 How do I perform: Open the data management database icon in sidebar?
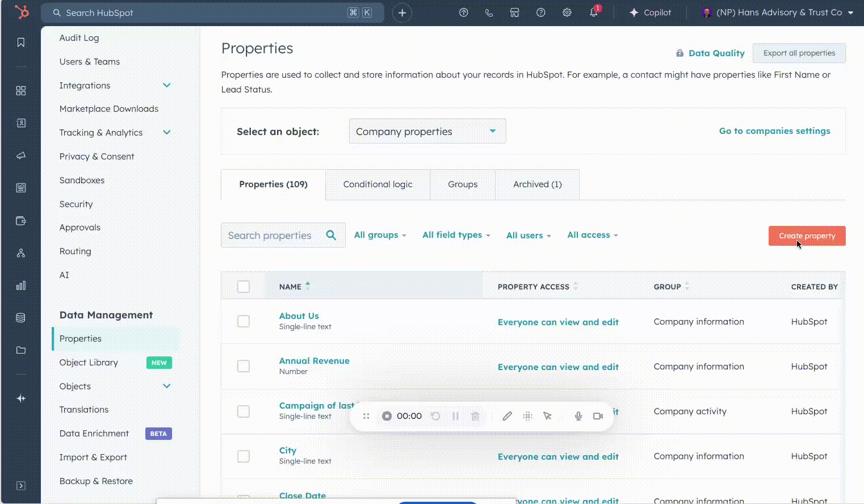[21, 317]
